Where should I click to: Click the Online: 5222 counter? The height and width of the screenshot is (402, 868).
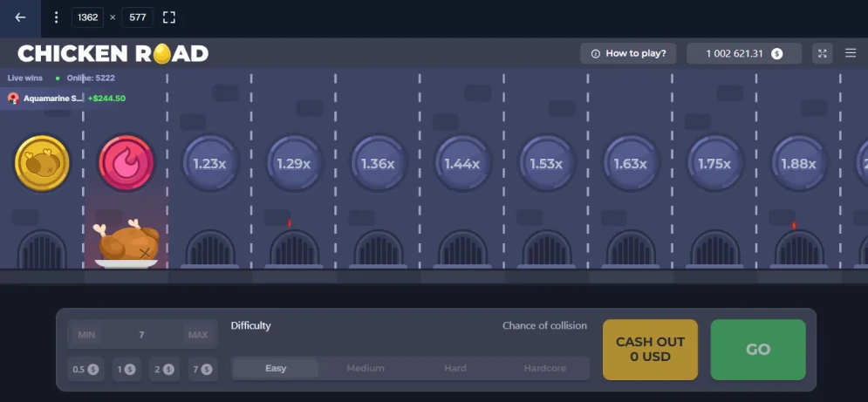point(91,78)
